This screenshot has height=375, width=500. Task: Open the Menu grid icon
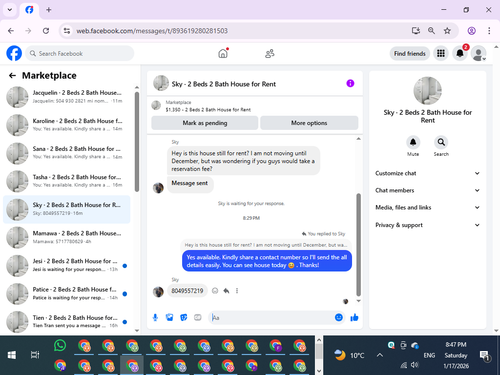tap(441, 53)
